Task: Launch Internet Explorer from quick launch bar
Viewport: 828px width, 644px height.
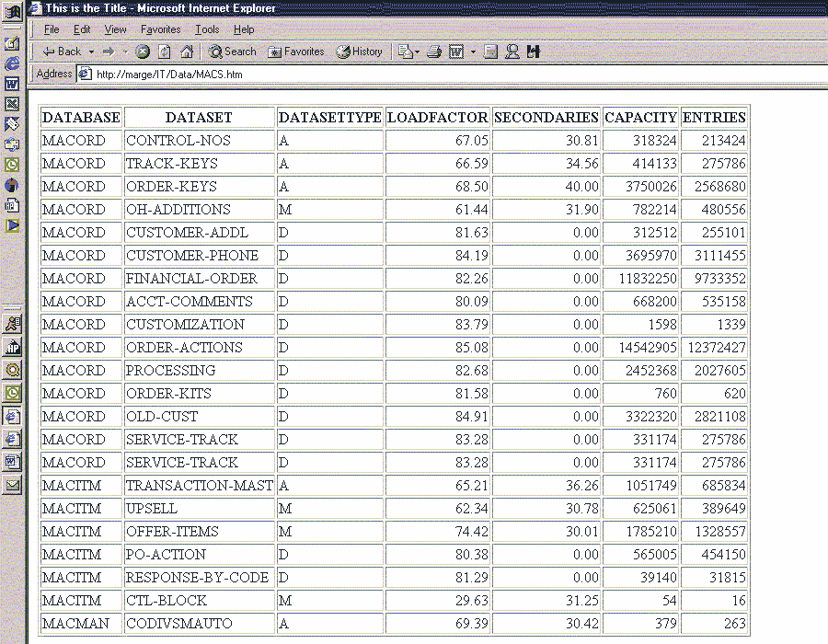Action: [x=12, y=63]
